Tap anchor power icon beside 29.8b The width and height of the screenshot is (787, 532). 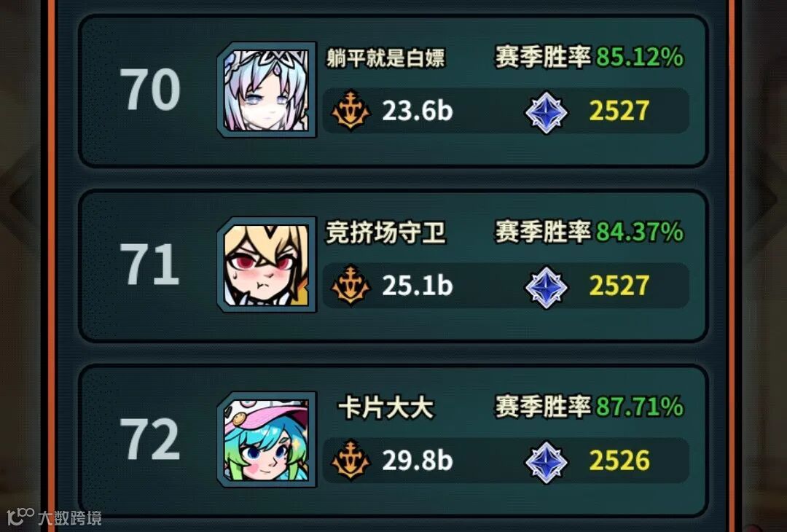[351, 461]
